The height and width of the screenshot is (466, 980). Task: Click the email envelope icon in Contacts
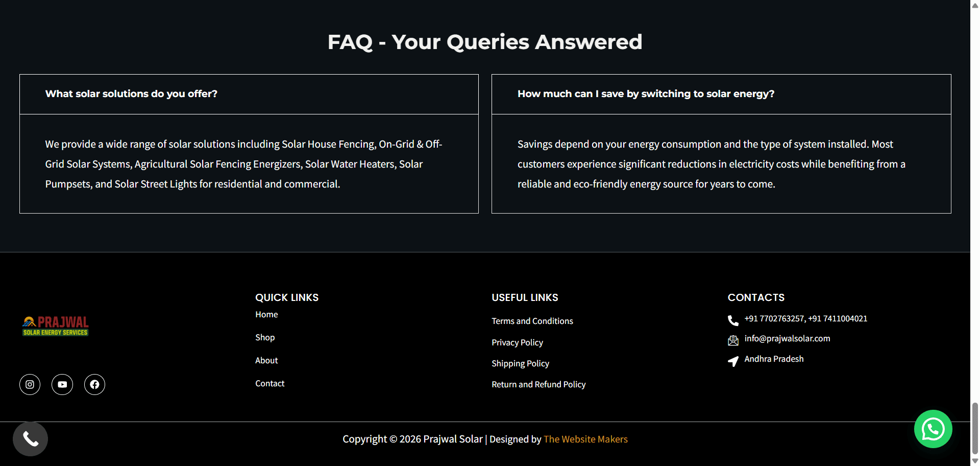pos(733,341)
